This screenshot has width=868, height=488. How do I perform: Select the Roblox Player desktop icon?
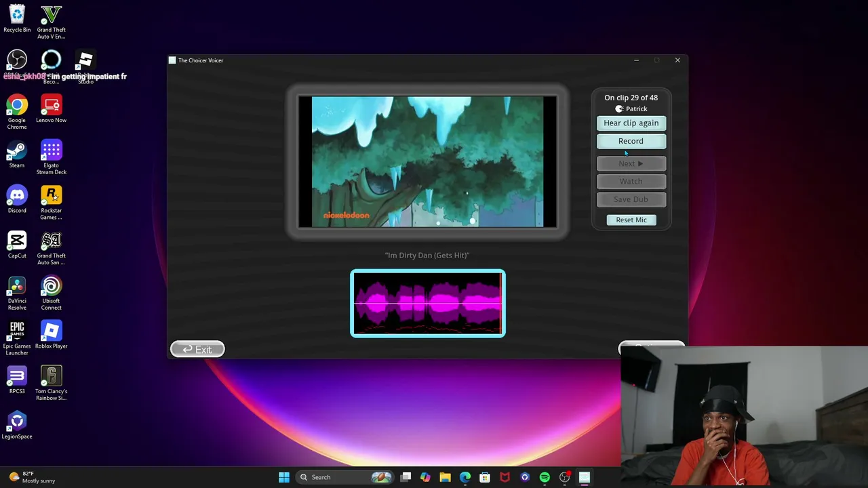pos(51,335)
